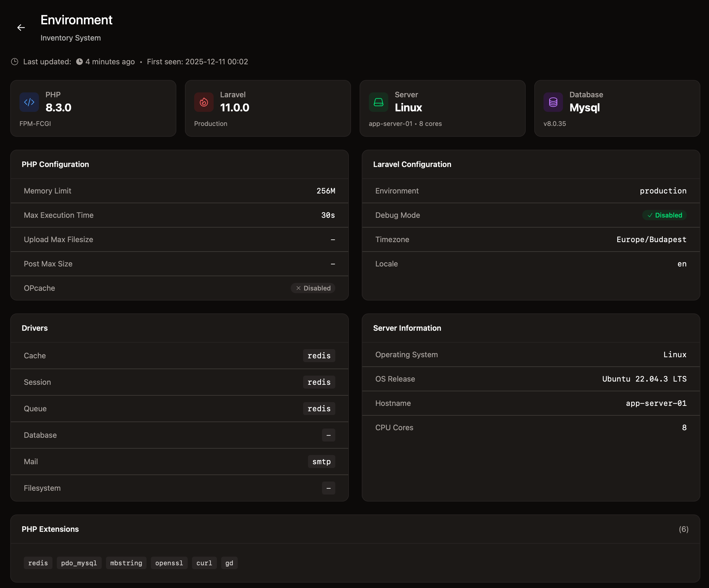Click the filled clock icon before 4 minutes ago
This screenshot has width=709, height=588.
click(79, 62)
